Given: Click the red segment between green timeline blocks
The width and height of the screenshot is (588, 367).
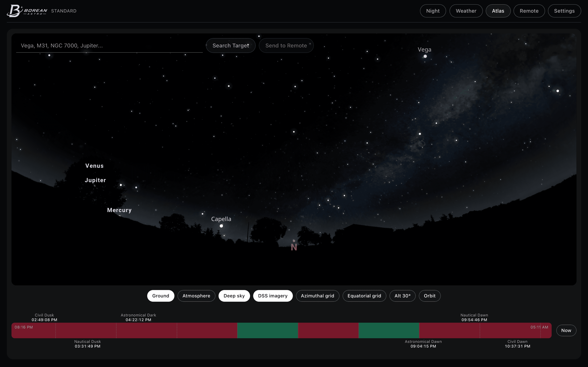Looking at the screenshot, I should pyautogui.click(x=328, y=330).
